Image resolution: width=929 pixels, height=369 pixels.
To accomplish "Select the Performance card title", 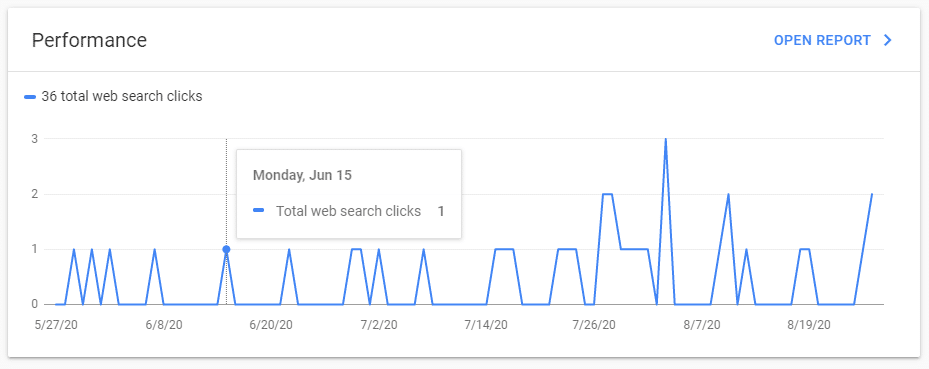I will pos(89,40).
